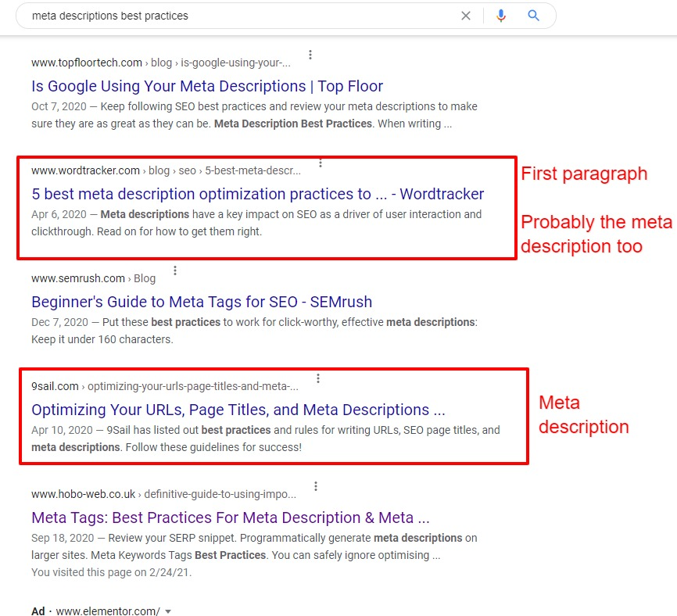This screenshot has width=677, height=616.
Task: Open the Wordtracker meta description optimization result
Action: click(258, 194)
